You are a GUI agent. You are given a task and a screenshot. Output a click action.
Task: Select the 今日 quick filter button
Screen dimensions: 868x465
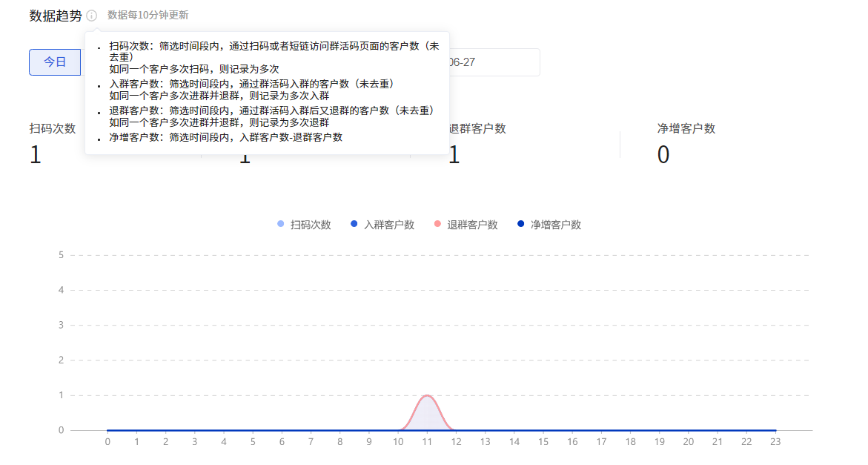[55, 62]
